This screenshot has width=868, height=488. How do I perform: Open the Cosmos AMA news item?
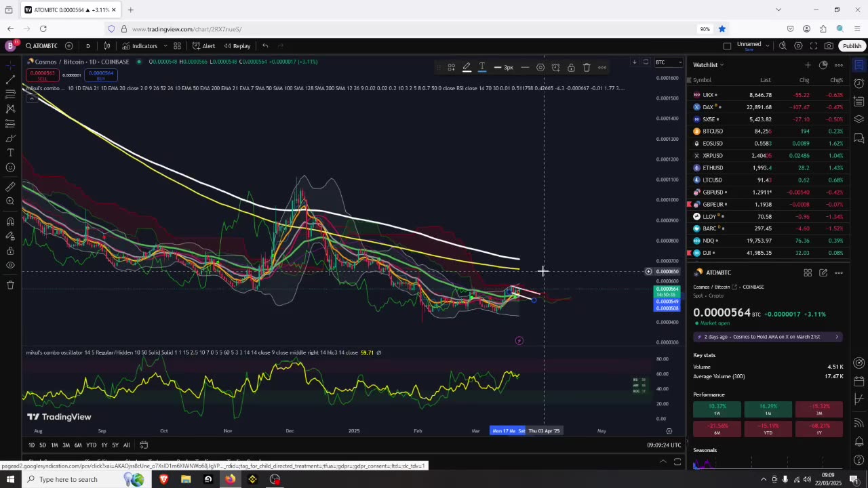click(x=767, y=337)
